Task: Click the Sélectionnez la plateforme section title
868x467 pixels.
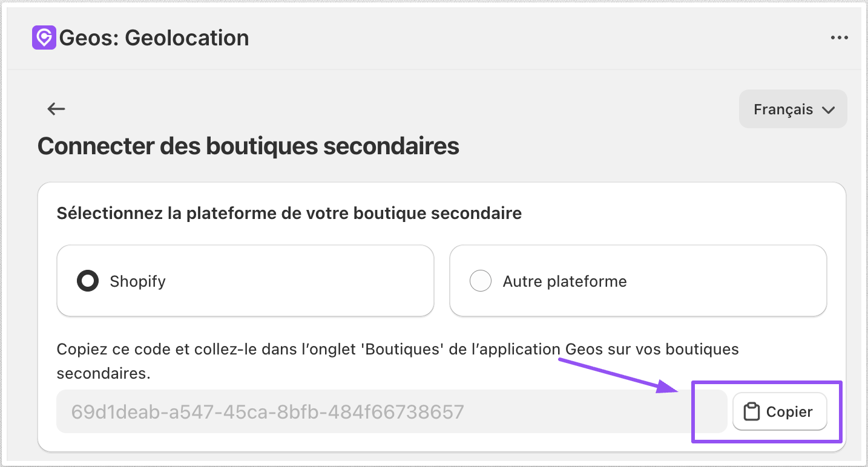Action: tap(289, 214)
